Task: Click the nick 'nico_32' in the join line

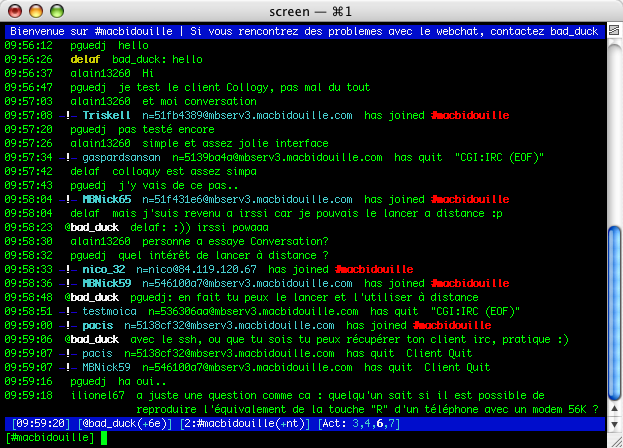Action: [104, 269]
